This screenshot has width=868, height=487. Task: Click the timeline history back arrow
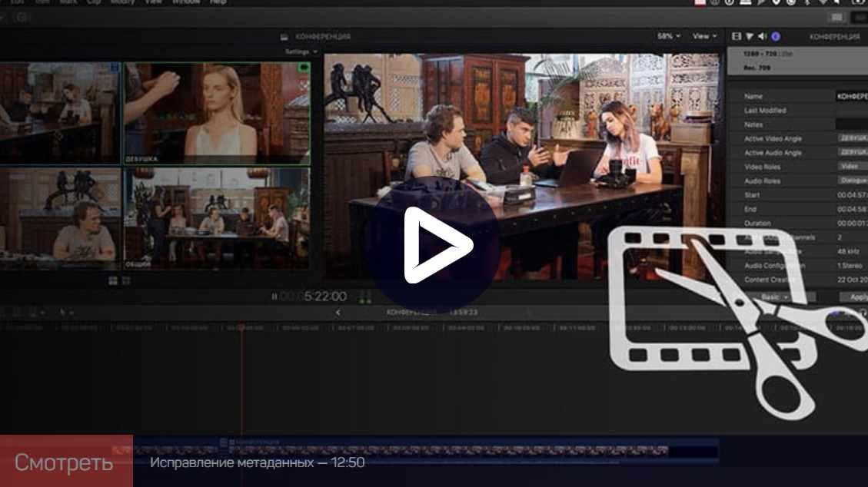pos(338,313)
